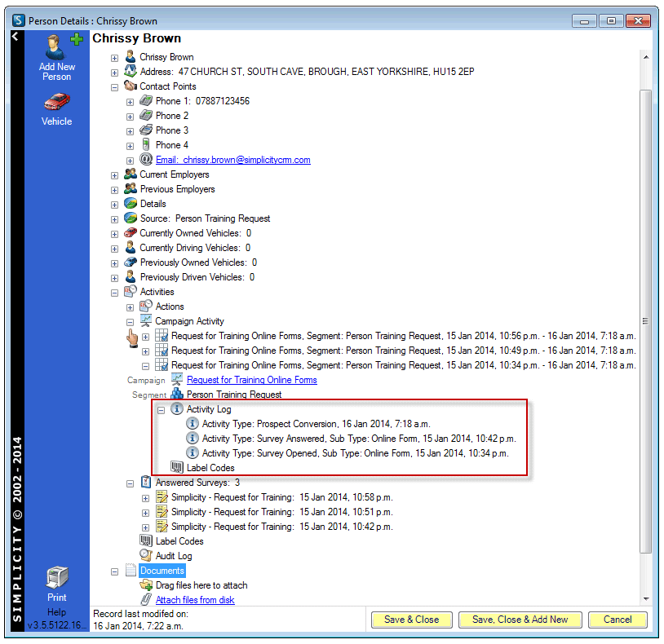The image size is (664, 644).
Task: Select Survey Answered activity log entry
Action: point(359,439)
